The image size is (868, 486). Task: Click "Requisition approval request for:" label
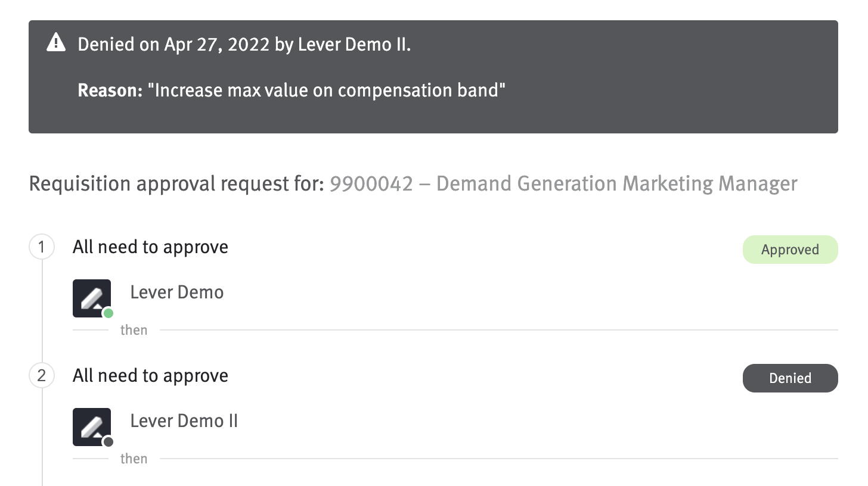(x=177, y=183)
